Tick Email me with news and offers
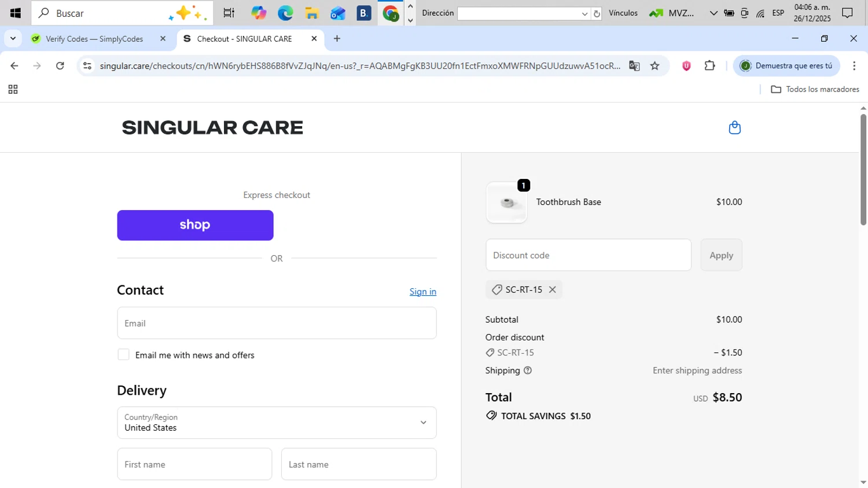The height and width of the screenshot is (488, 868). [123, 355]
